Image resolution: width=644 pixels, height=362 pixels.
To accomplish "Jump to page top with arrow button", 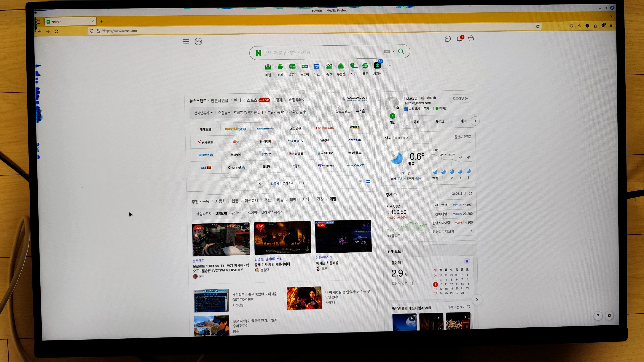I will coord(598,316).
